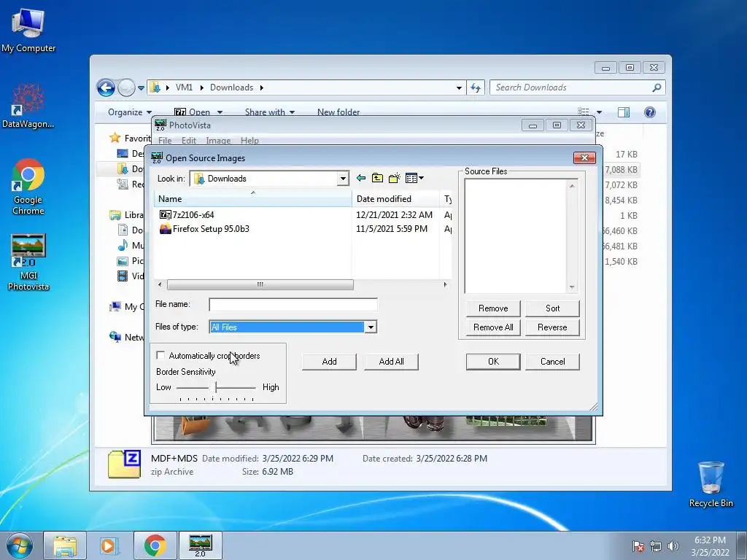Viewport: 747px width, 560px height.
Task: Click VM1 in Explorer address breadcrumb
Action: point(184,87)
